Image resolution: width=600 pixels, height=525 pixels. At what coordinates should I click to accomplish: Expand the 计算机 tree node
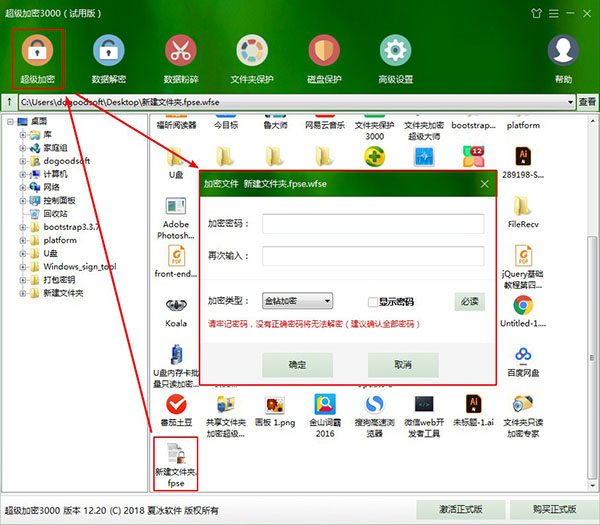23,174
